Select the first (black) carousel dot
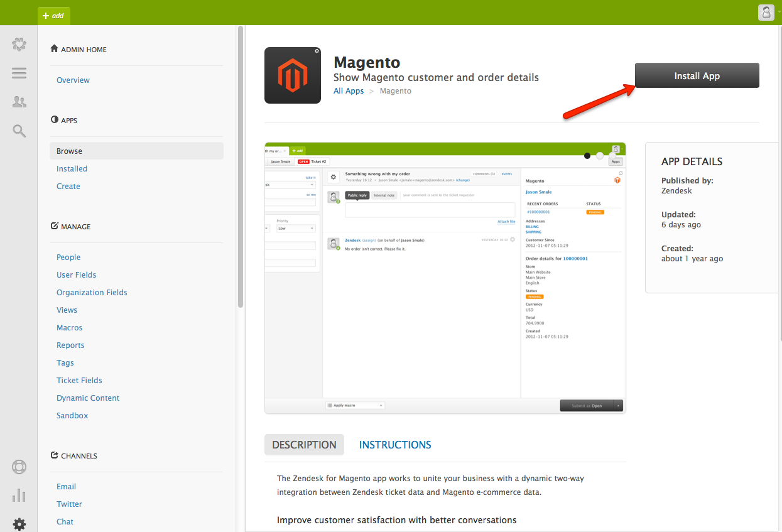This screenshot has width=782, height=532. (587, 156)
